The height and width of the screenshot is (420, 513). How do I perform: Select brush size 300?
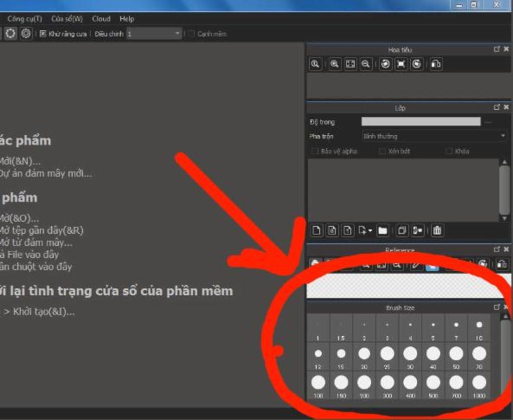pyautogui.click(x=387, y=386)
